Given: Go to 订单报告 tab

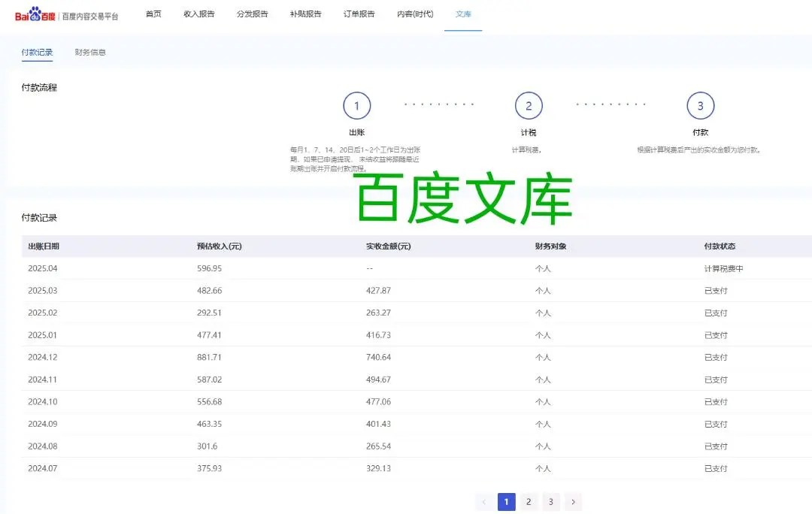Looking at the screenshot, I should pos(359,14).
